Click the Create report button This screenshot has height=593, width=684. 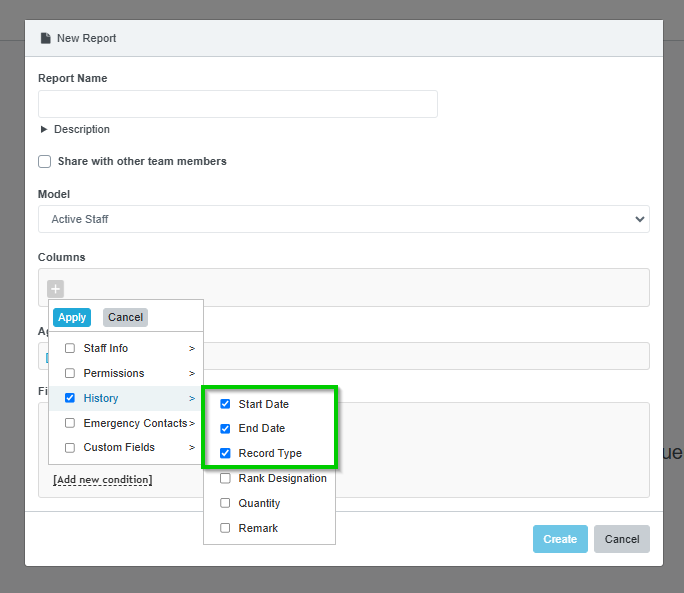[x=560, y=539]
